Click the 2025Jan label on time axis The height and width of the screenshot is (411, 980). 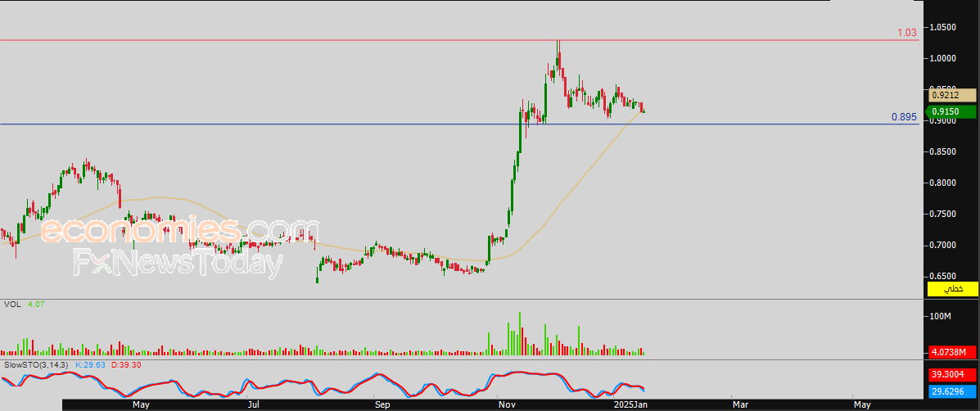630,405
